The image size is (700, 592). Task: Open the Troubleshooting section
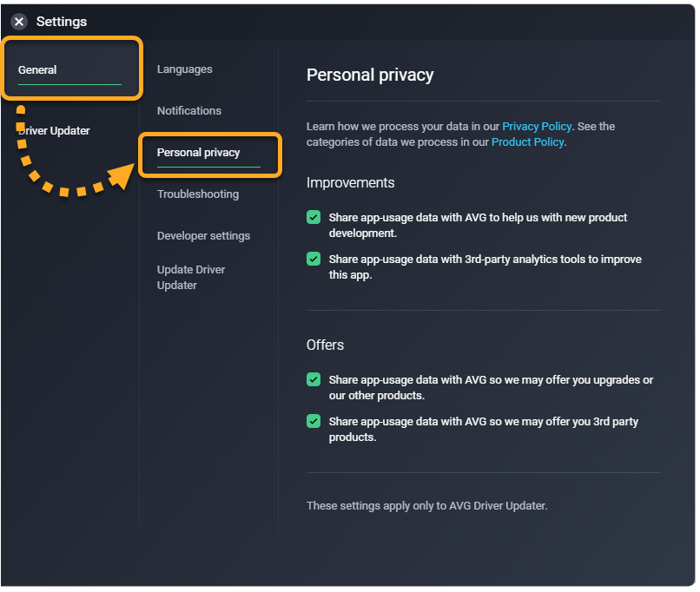pos(198,194)
